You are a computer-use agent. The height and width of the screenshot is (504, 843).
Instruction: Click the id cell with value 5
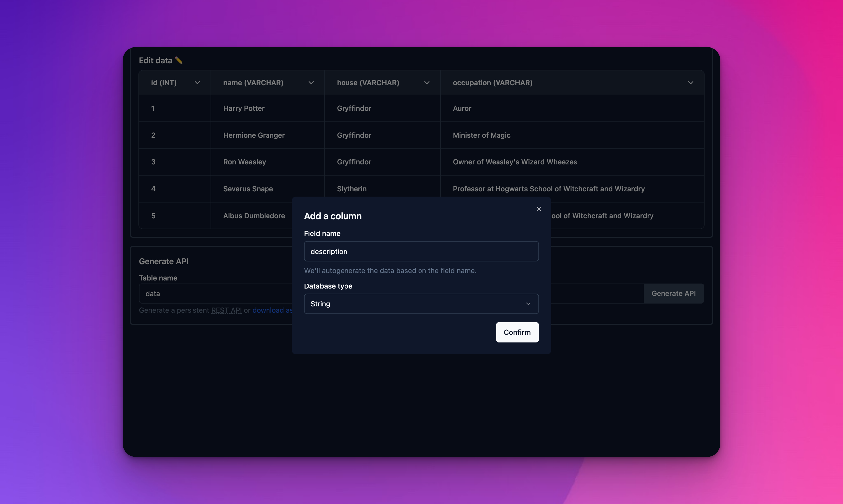click(175, 216)
